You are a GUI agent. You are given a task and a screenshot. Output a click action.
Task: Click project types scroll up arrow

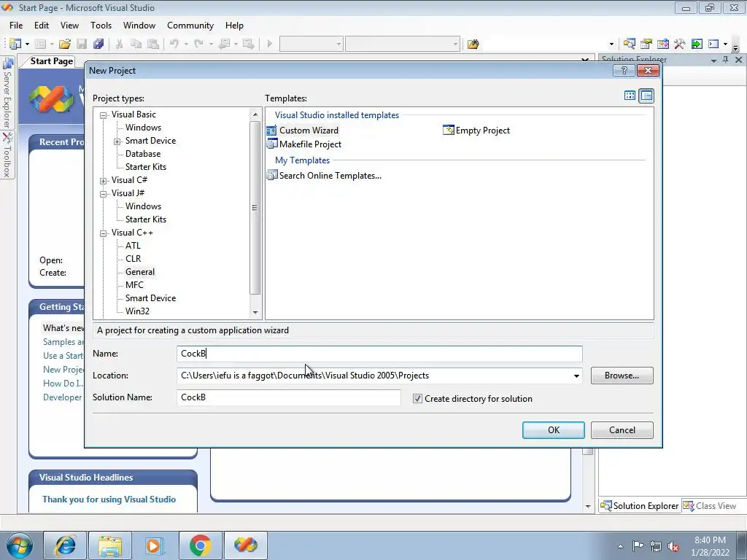(255, 114)
